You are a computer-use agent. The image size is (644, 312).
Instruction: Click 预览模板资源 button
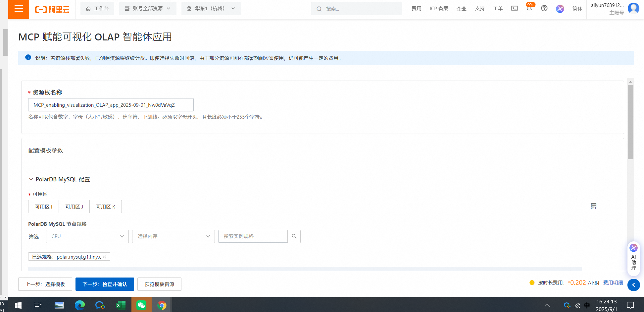pyautogui.click(x=159, y=284)
